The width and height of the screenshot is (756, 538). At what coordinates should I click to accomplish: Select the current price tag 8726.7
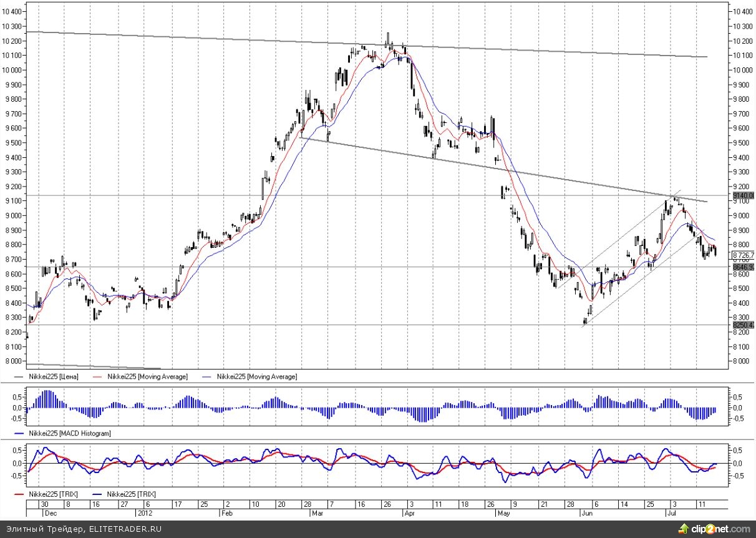(x=744, y=255)
